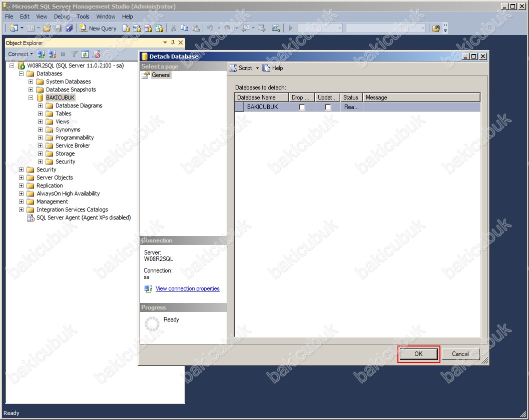Open View connection properties link
This screenshot has width=529, height=420.
coord(187,288)
